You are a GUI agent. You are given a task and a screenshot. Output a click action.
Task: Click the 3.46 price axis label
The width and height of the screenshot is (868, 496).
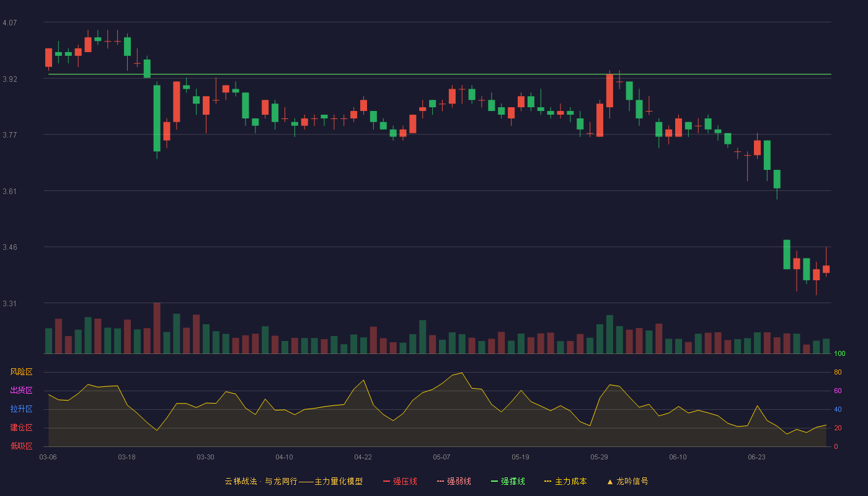[x=10, y=247]
